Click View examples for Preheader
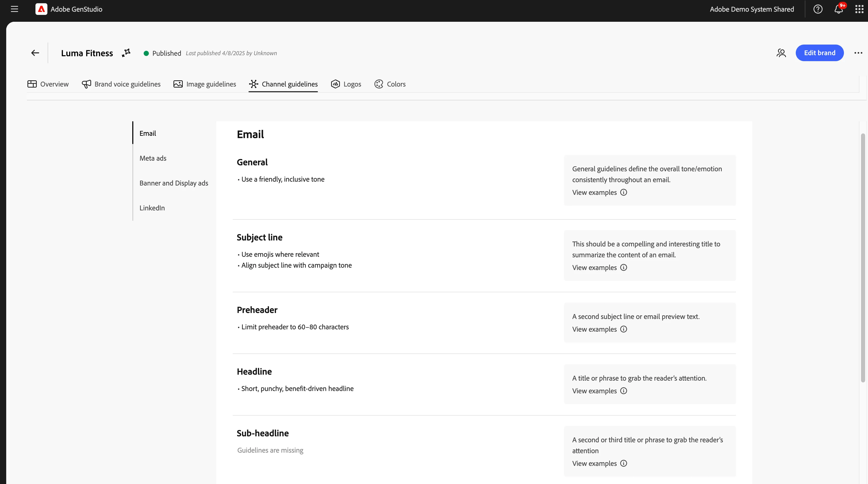This screenshot has width=868, height=484. coord(594,329)
